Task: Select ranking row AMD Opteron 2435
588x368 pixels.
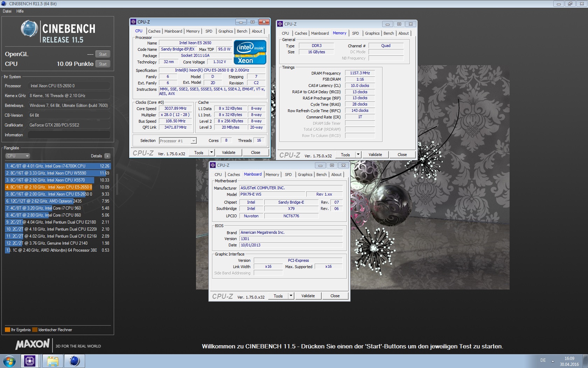Action: point(57,201)
